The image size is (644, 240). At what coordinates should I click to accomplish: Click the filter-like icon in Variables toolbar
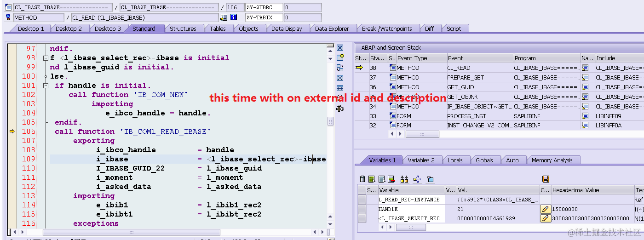tap(430, 179)
